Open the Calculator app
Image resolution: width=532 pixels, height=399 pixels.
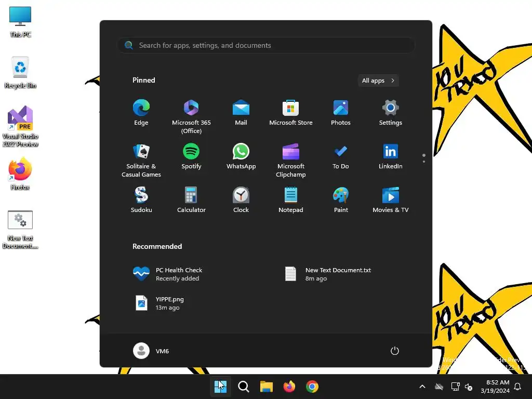pyautogui.click(x=191, y=200)
